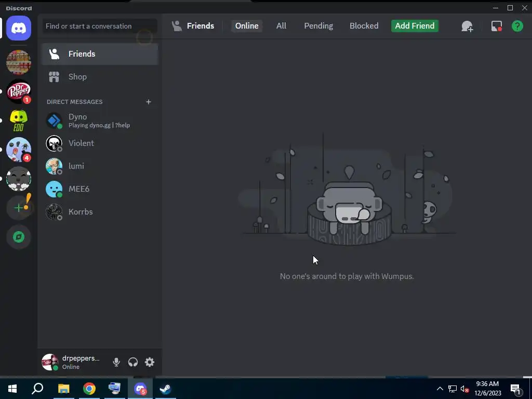Screen dimensions: 532x399
Task: Open the server icon with 4 notifications
Action: pos(19,150)
